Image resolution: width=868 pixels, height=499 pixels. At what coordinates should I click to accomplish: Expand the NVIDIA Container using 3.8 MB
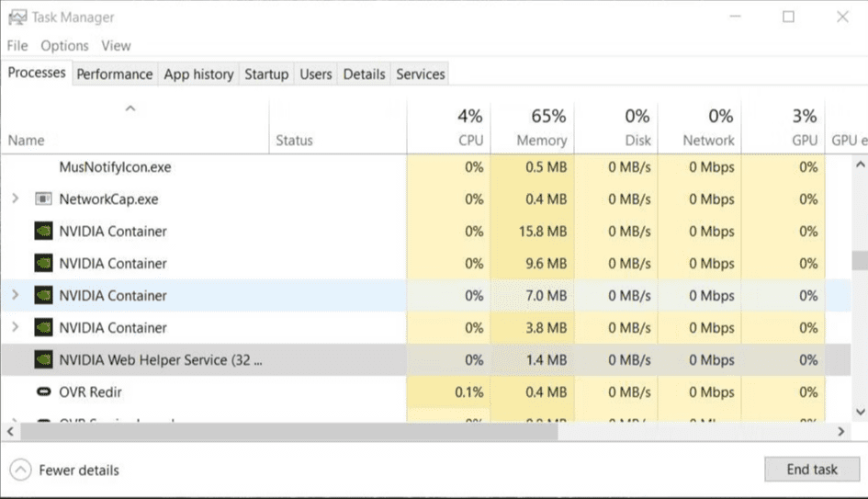pyautogui.click(x=15, y=328)
